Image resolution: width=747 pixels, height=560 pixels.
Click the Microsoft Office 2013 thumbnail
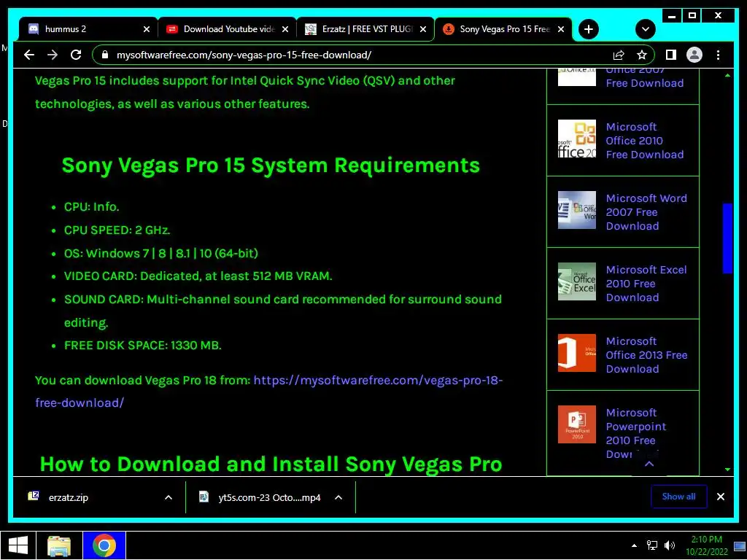[577, 353]
